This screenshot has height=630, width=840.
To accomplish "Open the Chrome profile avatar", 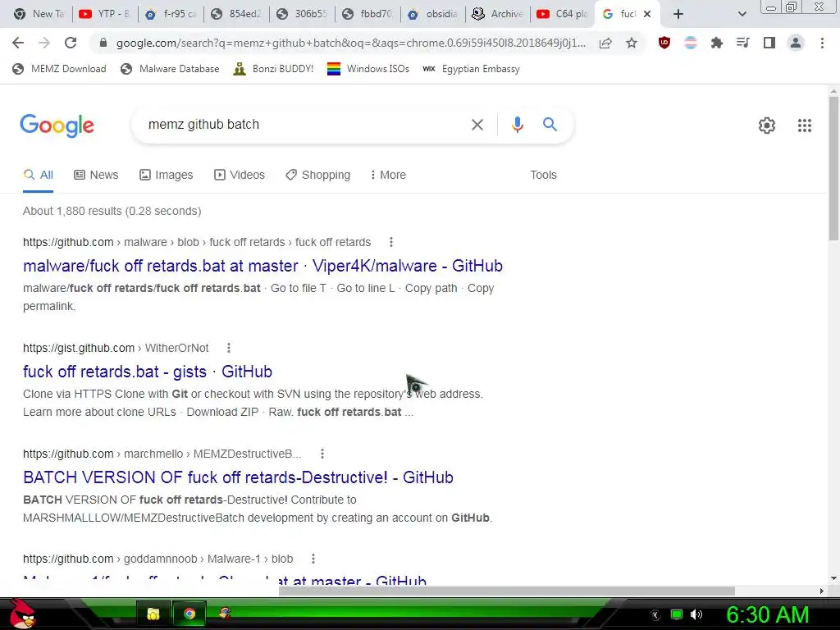I will [796, 43].
